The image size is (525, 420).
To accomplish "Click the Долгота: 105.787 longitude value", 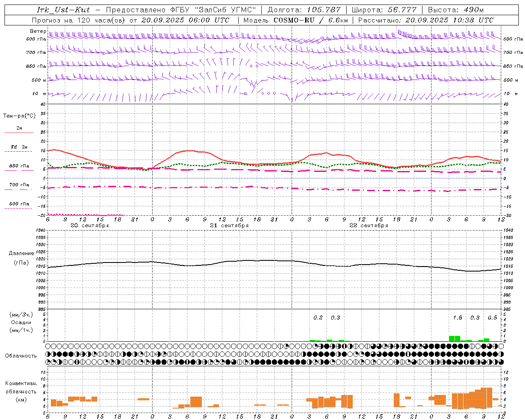I will (304, 10).
